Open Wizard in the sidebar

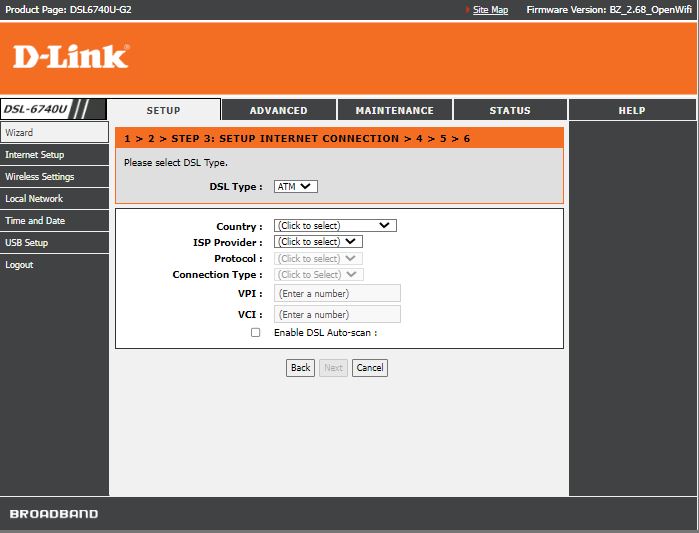pos(54,132)
